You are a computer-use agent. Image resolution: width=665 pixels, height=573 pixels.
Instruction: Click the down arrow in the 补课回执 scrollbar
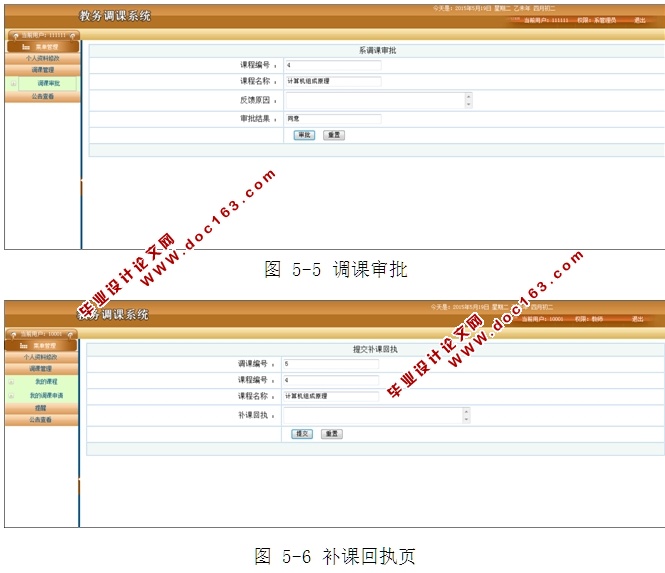click(x=467, y=419)
